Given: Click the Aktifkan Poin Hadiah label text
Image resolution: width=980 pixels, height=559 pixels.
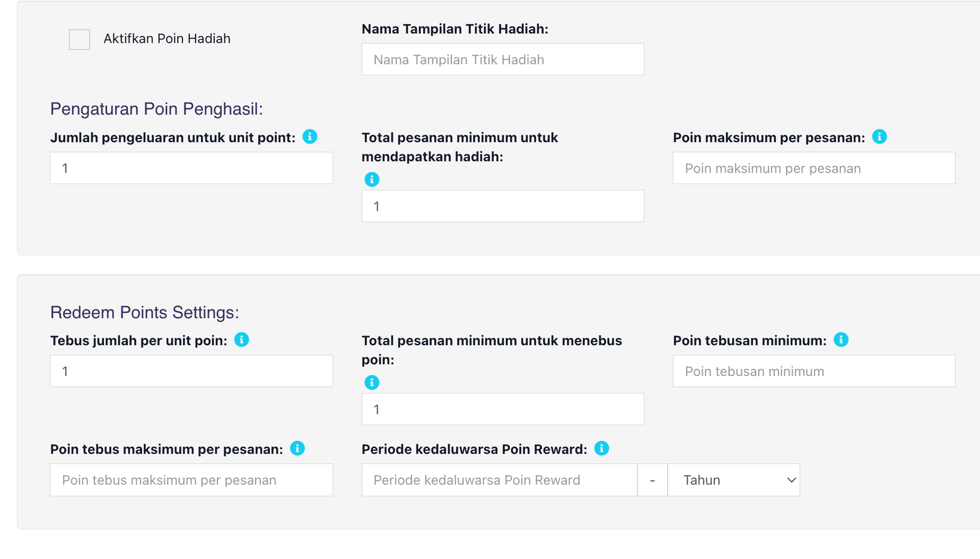Looking at the screenshot, I should click(167, 39).
